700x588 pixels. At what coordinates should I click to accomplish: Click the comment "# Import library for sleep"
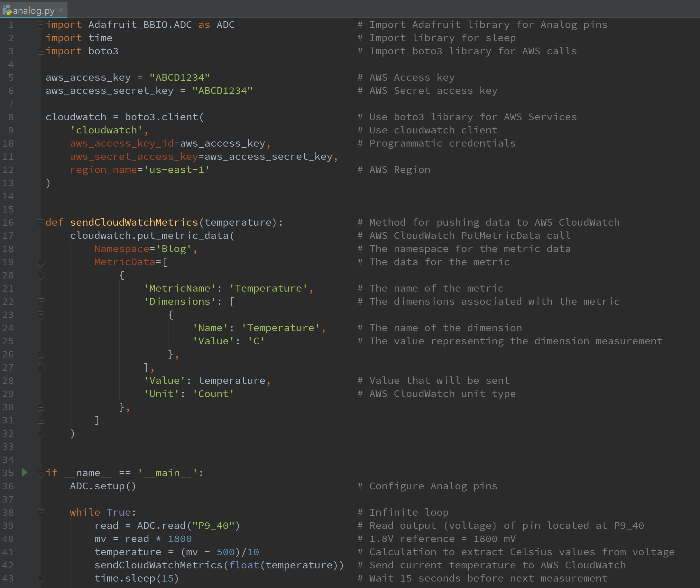click(437, 38)
